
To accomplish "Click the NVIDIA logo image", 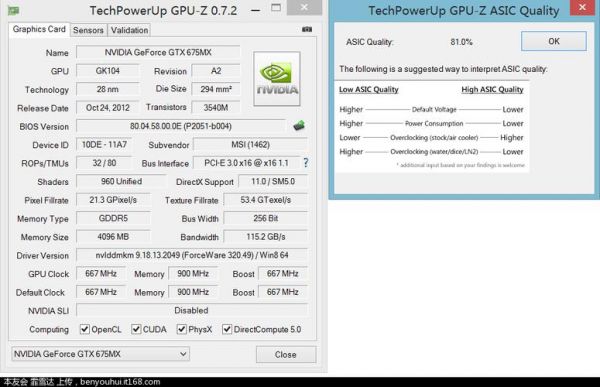I will [x=277, y=78].
